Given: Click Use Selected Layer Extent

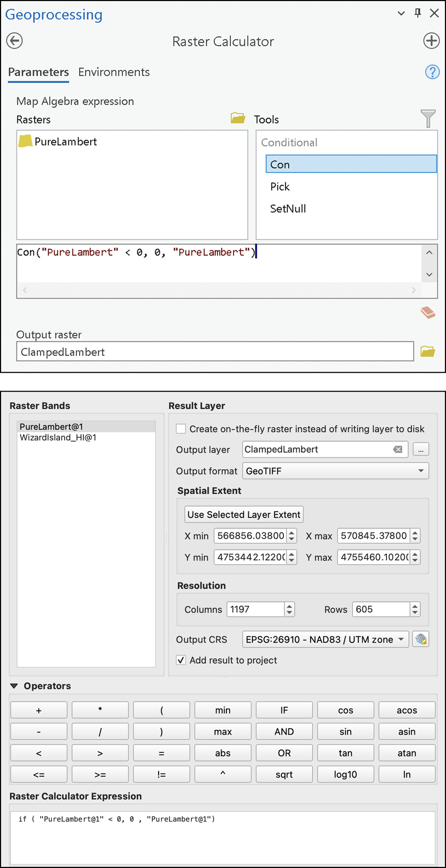Looking at the screenshot, I should [x=244, y=515].
